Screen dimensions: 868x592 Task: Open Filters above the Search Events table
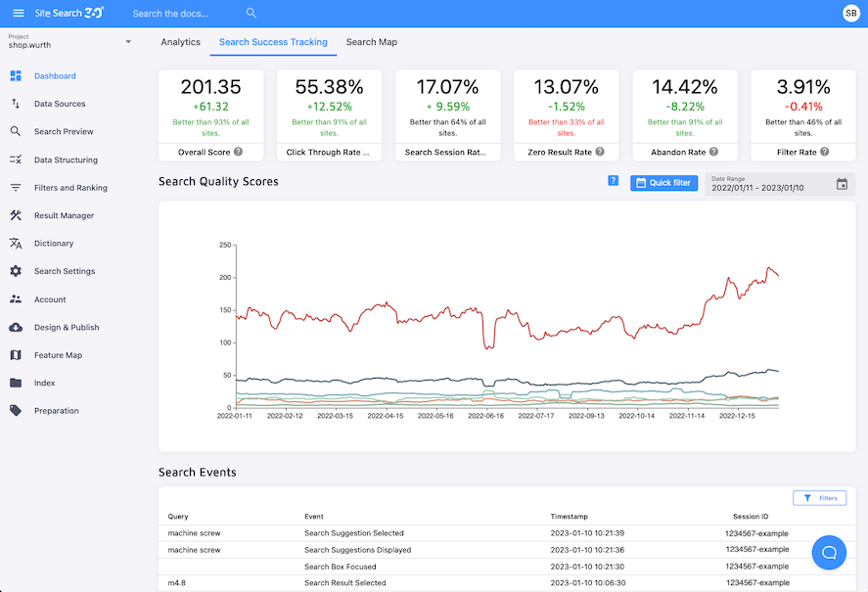pyautogui.click(x=819, y=497)
